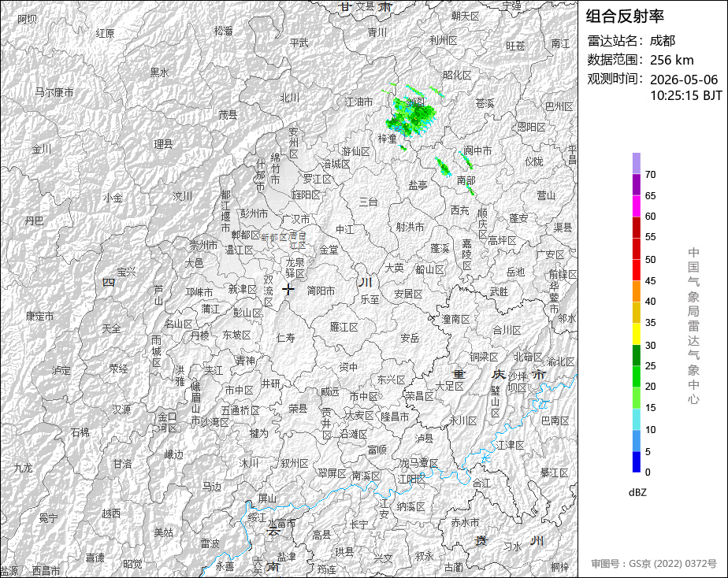Click the 雁江区 map label
728x578 pixels.
coord(344,327)
